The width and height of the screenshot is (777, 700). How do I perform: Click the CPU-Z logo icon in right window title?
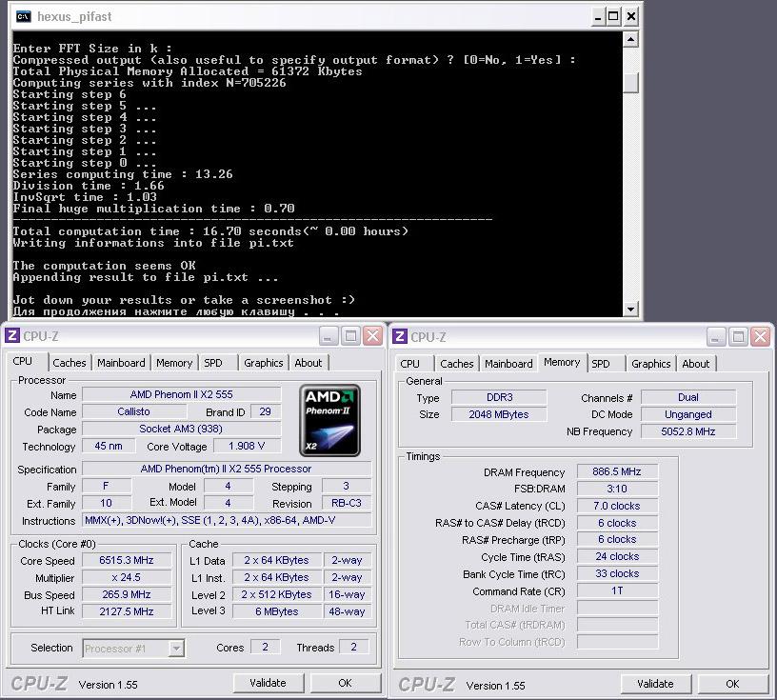400,336
